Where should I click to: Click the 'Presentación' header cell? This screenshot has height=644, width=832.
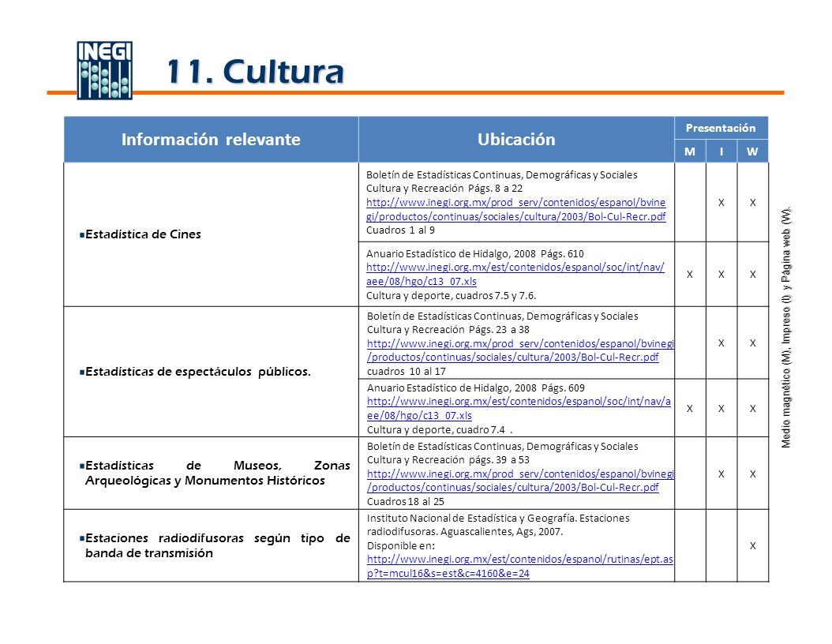721,129
